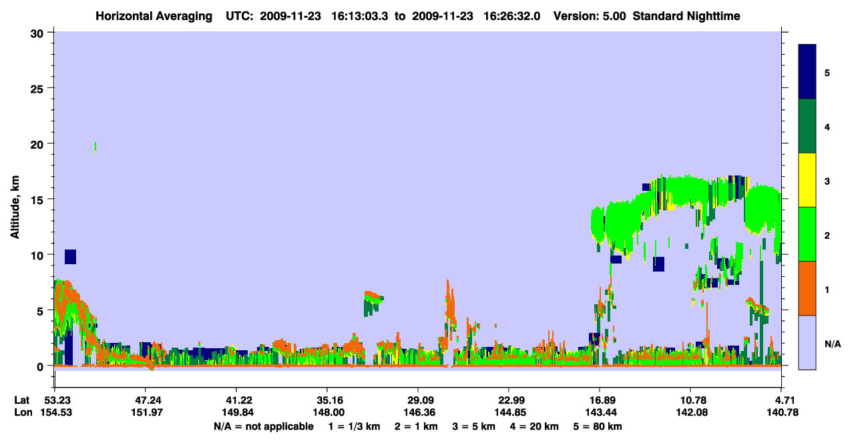This screenshot has height=445, width=868.
Task: Click legend text '3 = 5 km'
Action: click(x=475, y=426)
